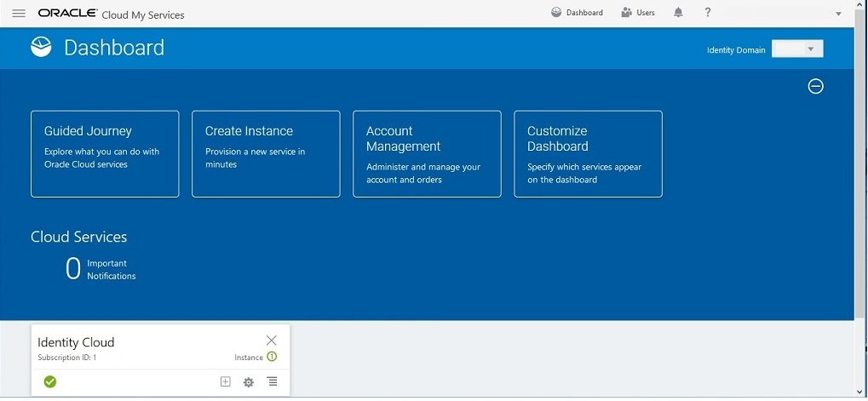Expand the user account dropdown arrow
Screen dimensions: 868x401
(x=838, y=14)
